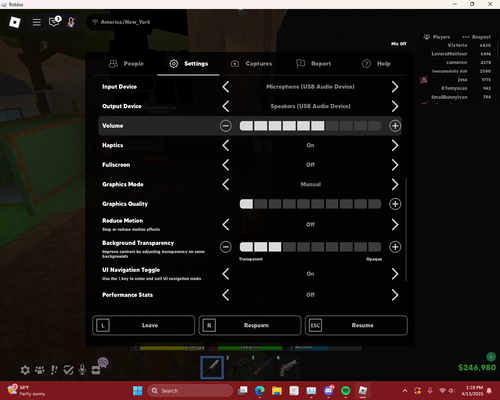The width and height of the screenshot is (500, 400).
Task: Open Microsoft Edge from the taskbar
Action: pos(260,391)
